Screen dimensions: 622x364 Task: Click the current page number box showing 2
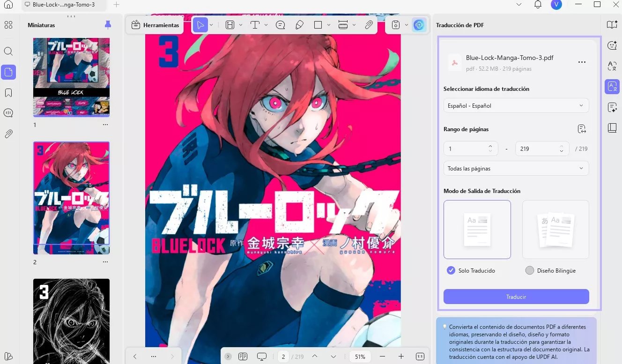click(283, 357)
